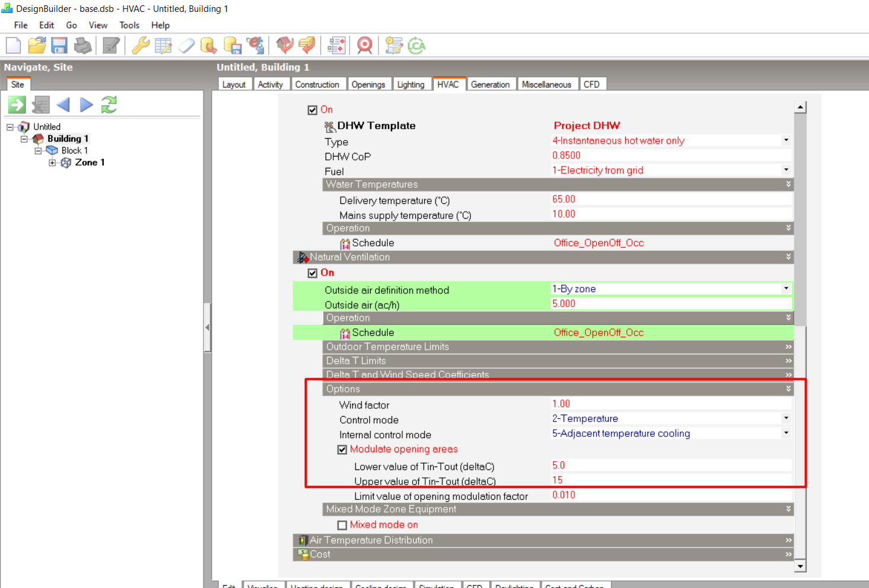Image resolution: width=869 pixels, height=588 pixels.
Task: Open Outside air definition method dropdown
Action: 786,289
